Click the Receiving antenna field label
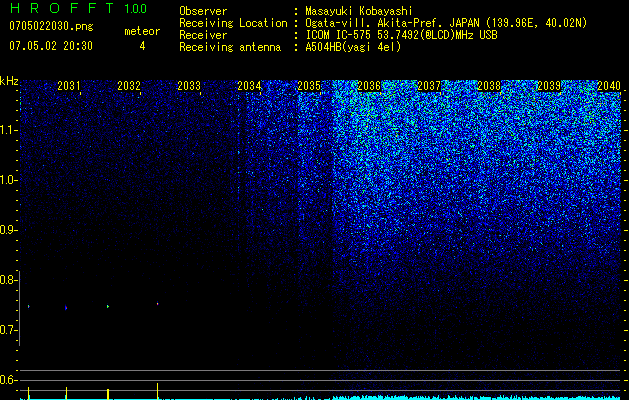The image size is (629, 400). [230, 47]
